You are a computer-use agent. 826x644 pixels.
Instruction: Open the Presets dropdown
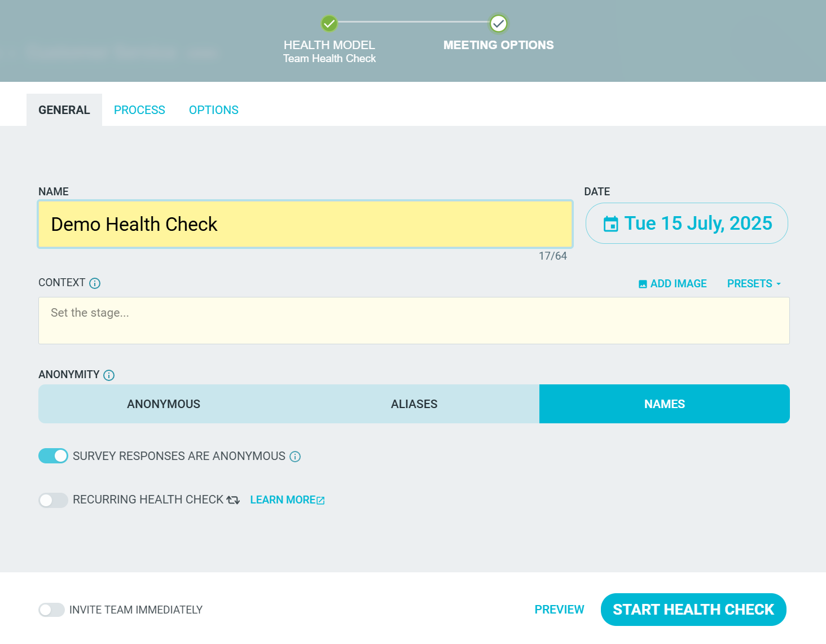[754, 283]
